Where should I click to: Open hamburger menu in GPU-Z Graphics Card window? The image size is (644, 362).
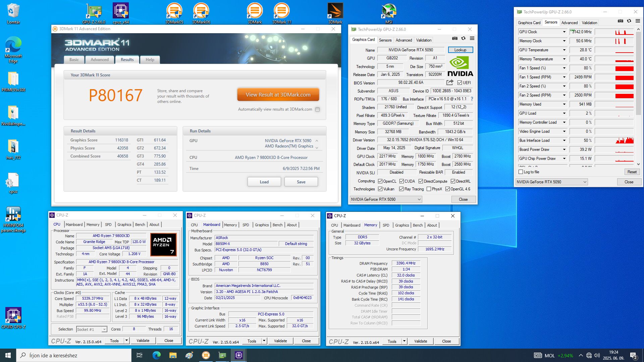472,38
